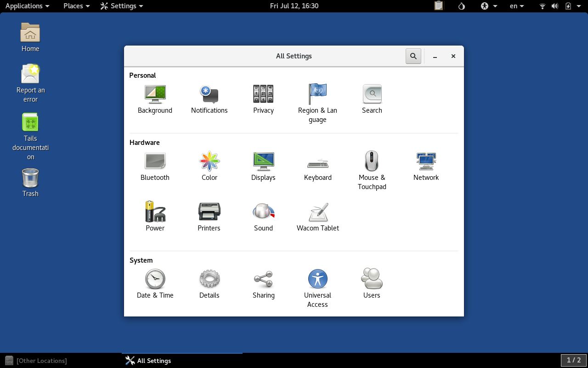
Task: Open Printers settings
Action: click(x=209, y=217)
